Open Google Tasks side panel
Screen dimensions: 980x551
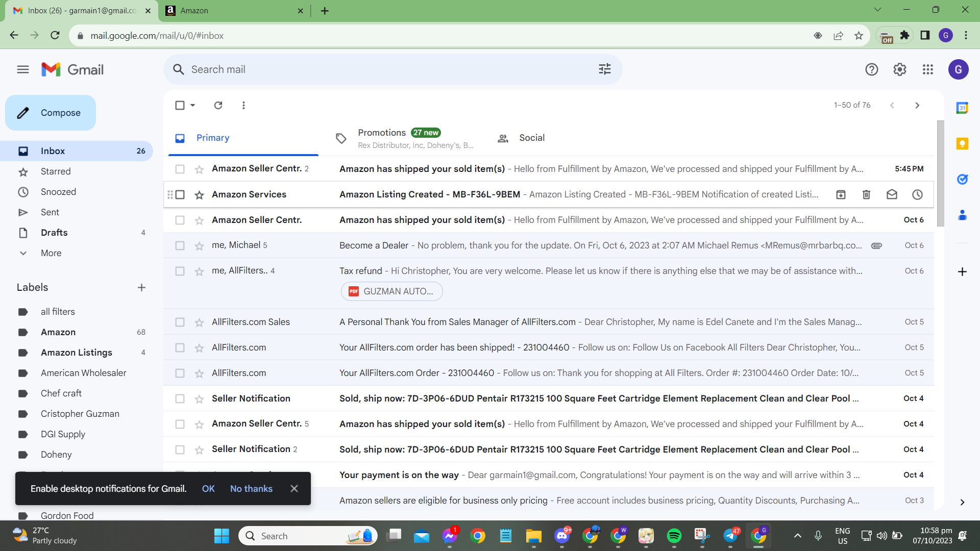[962, 179]
